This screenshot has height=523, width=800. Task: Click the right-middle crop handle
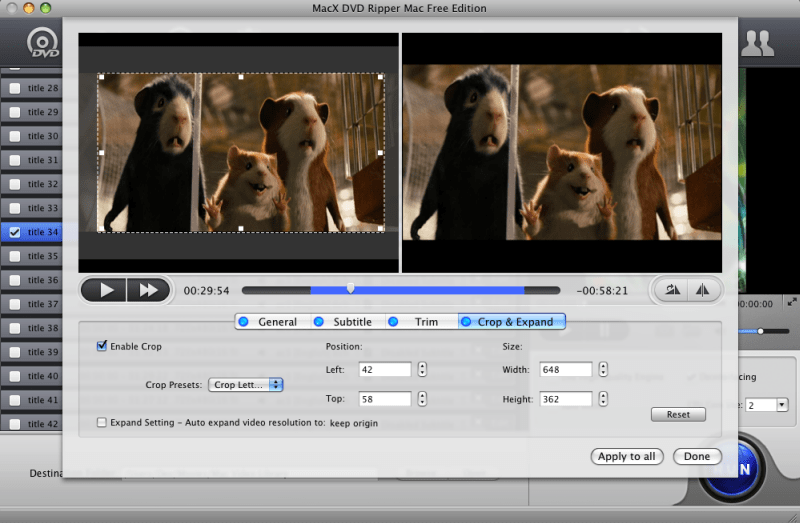coord(381,153)
